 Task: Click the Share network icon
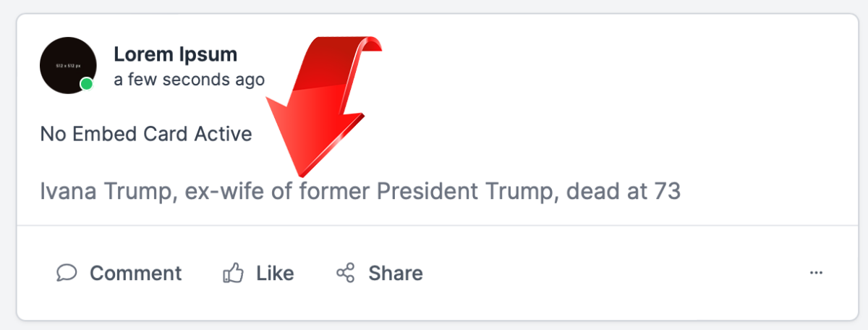point(346,273)
